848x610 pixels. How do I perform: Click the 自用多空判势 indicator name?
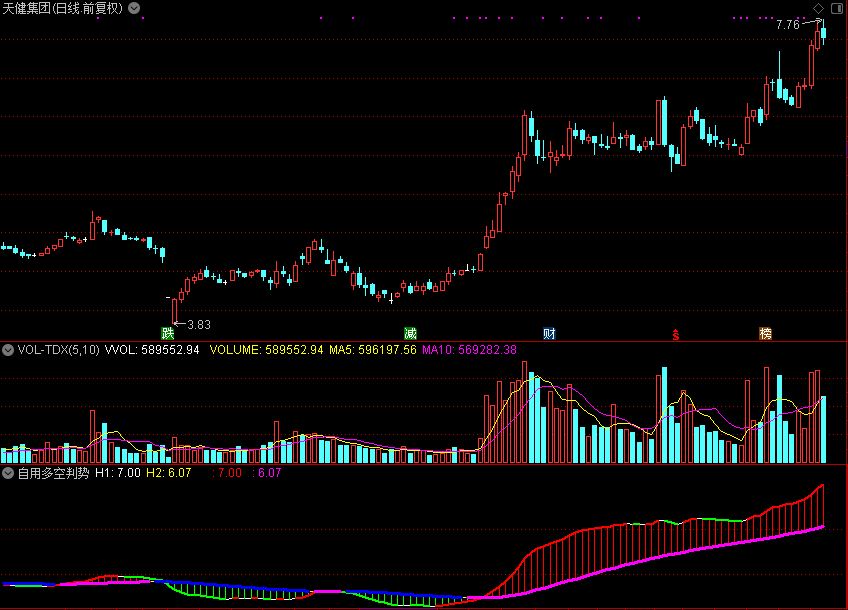pos(53,473)
